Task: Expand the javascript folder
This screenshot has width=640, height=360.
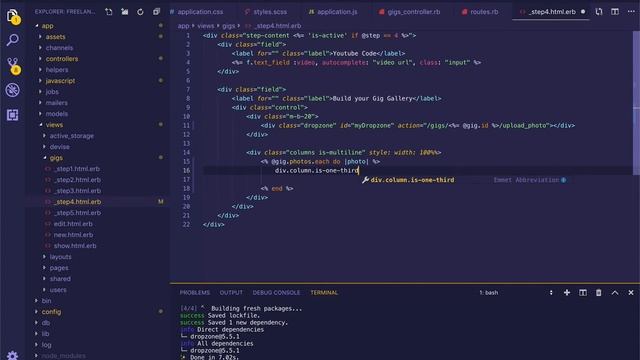Action: [60, 81]
